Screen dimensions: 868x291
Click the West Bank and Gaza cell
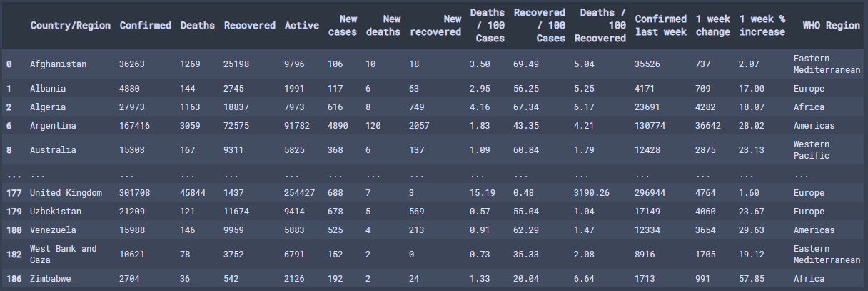[63, 255]
